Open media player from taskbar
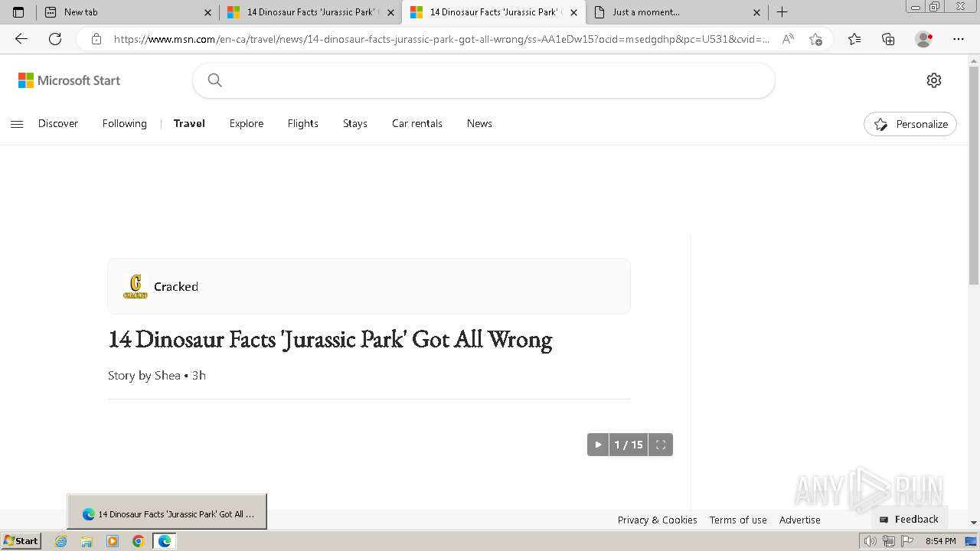This screenshot has width=980, height=551. coord(113,541)
